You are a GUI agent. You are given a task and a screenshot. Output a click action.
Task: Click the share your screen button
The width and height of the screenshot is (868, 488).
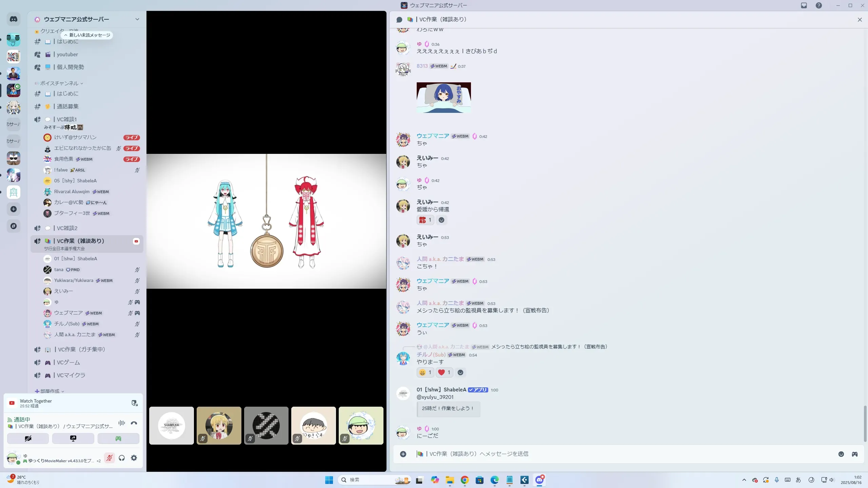[x=73, y=439]
